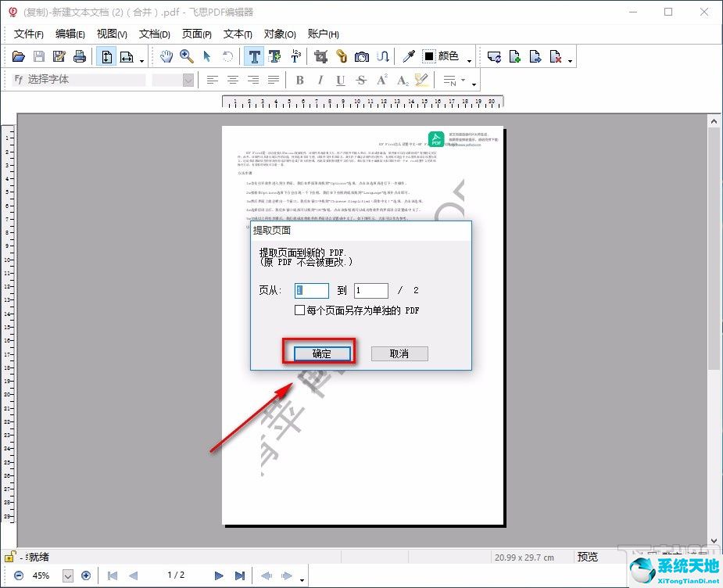This screenshot has width=723, height=588.
Task: Confirm extraction with 确定 button
Action: (x=321, y=353)
